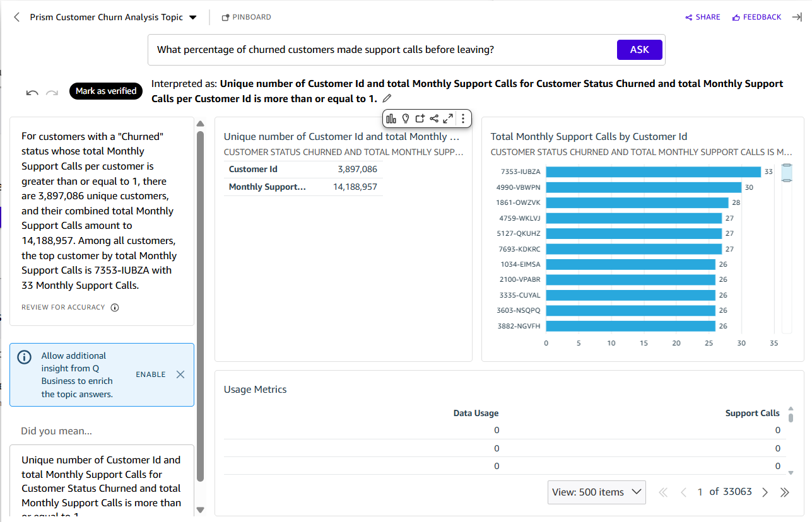Click the Review for Accuracy info icon
Image resolution: width=812 pixels, height=522 pixels.
click(115, 308)
